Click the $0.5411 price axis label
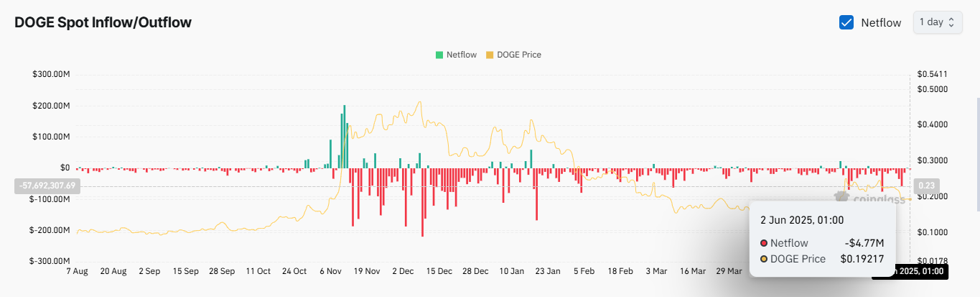Image resolution: width=980 pixels, height=297 pixels. click(x=933, y=74)
